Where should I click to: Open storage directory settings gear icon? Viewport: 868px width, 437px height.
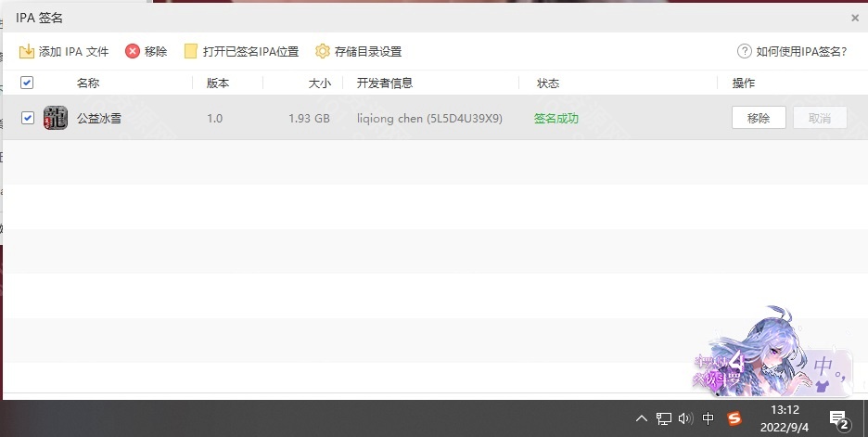pyautogui.click(x=323, y=51)
